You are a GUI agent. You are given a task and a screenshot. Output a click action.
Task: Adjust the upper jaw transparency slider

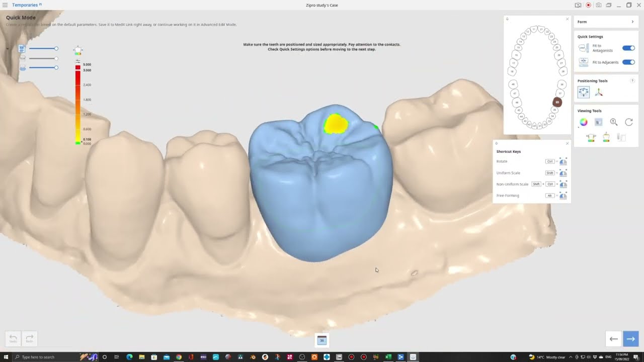click(x=43, y=58)
